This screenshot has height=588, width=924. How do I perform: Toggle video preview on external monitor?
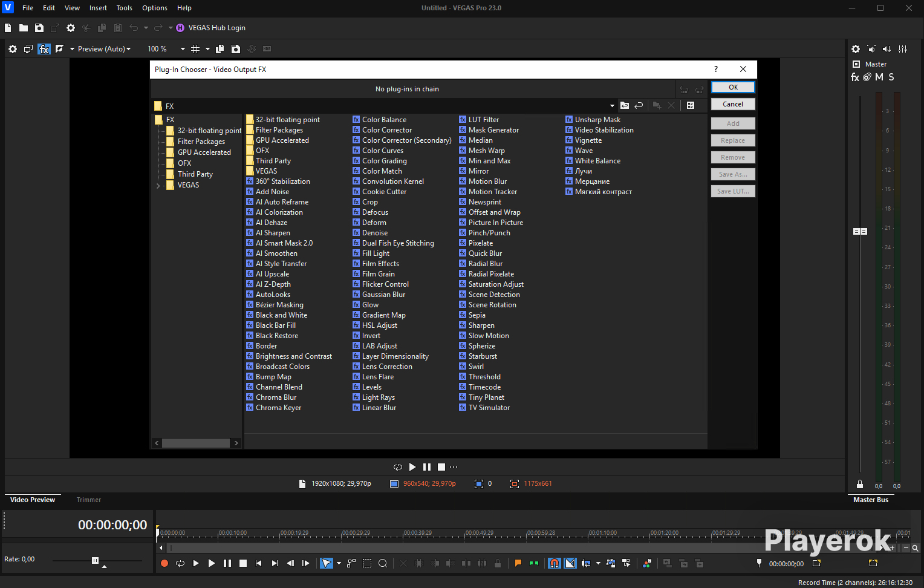(x=28, y=49)
